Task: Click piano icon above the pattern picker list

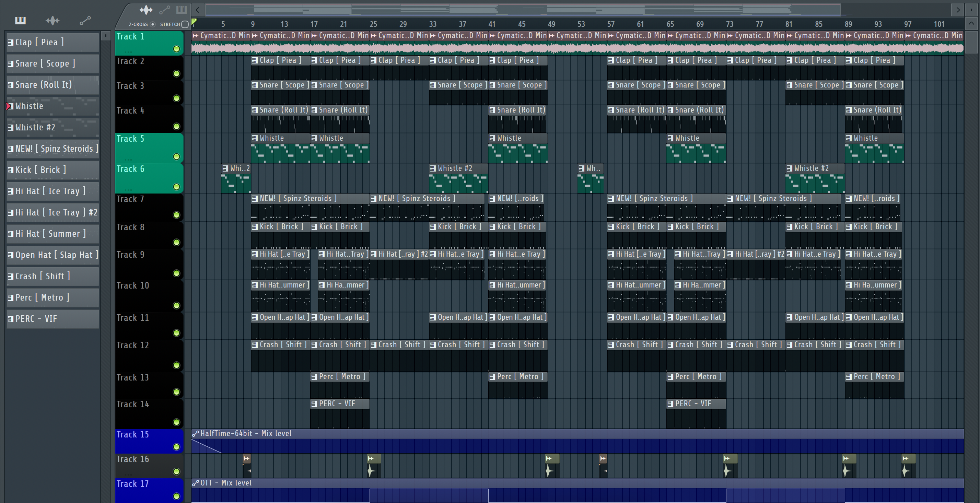Action: coord(20,20)
